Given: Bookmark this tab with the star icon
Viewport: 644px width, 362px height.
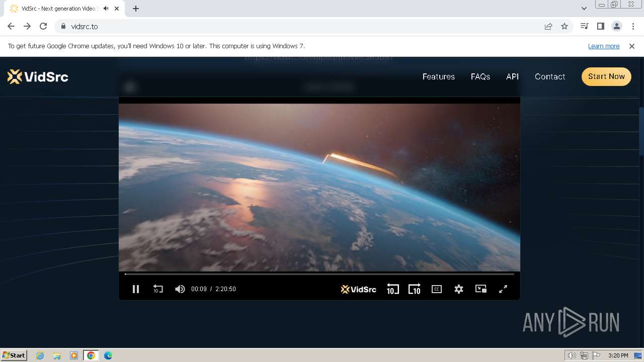Looking at the screenshot, I should point(565,26).
